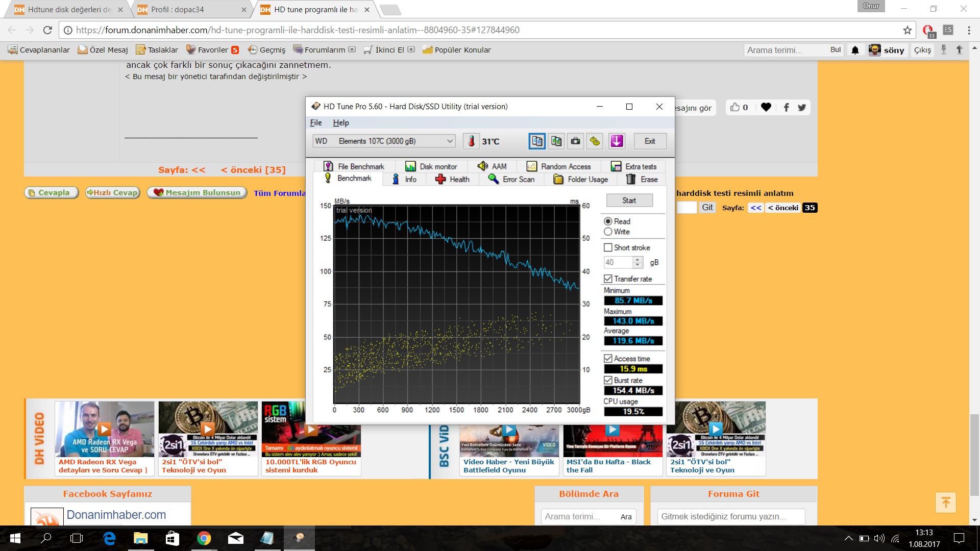
Task: Share the post on Facebook icon
Action: (786, 107)
